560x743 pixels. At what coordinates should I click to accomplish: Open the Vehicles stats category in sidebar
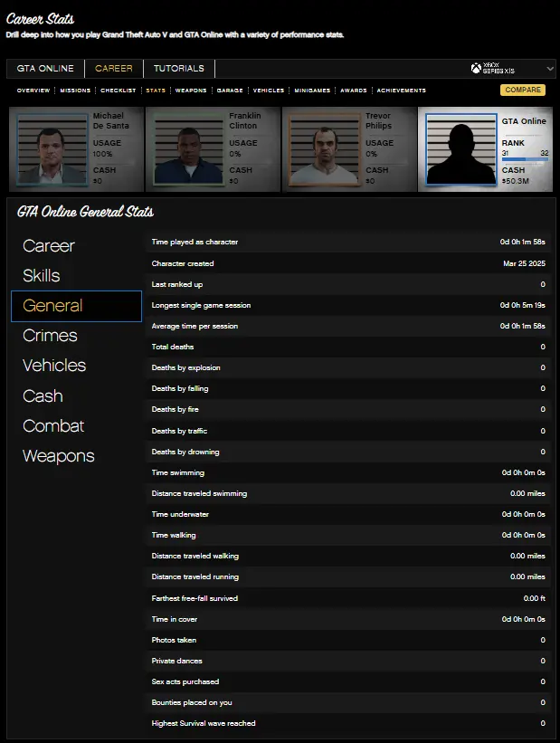pos(54,366)
